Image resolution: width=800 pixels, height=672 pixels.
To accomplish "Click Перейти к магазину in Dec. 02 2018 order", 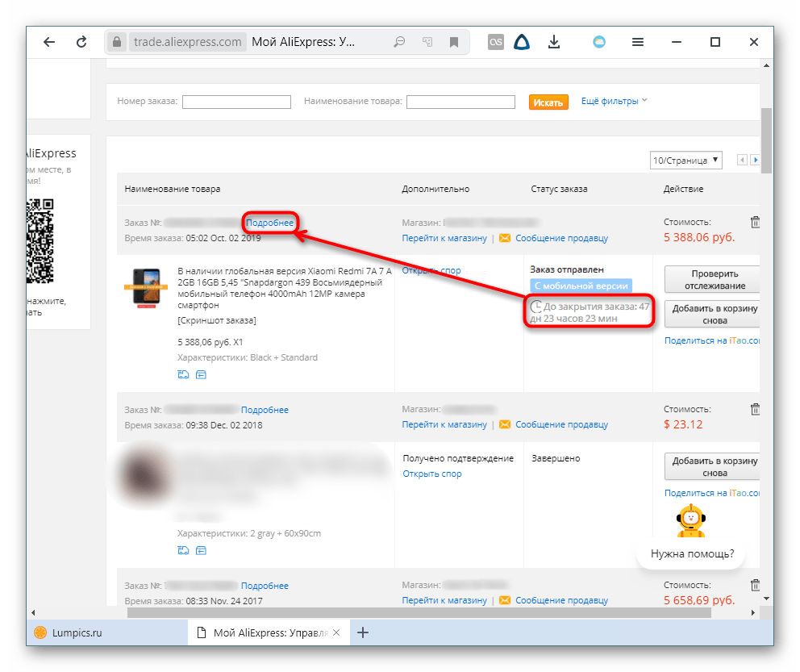I will coord(444,424).
